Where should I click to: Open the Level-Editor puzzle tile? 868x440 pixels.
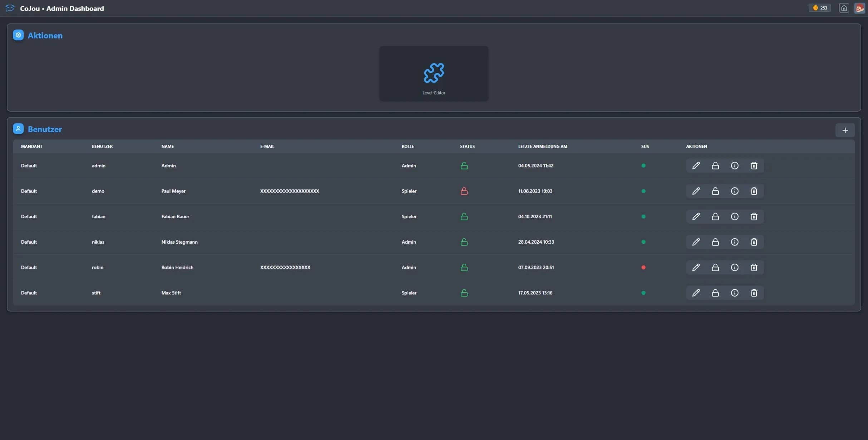pyautogui.click(x=434, y=73)
